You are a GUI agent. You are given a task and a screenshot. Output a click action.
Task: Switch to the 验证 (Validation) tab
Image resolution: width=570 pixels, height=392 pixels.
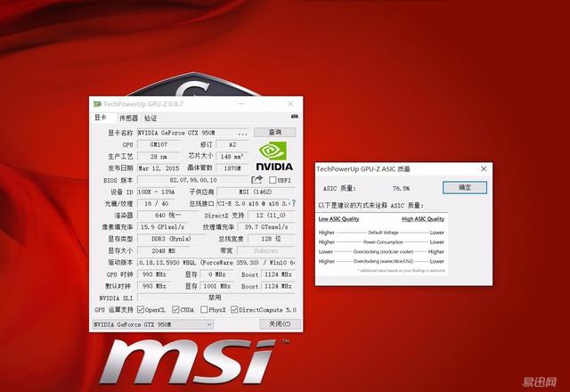[151, 118]
